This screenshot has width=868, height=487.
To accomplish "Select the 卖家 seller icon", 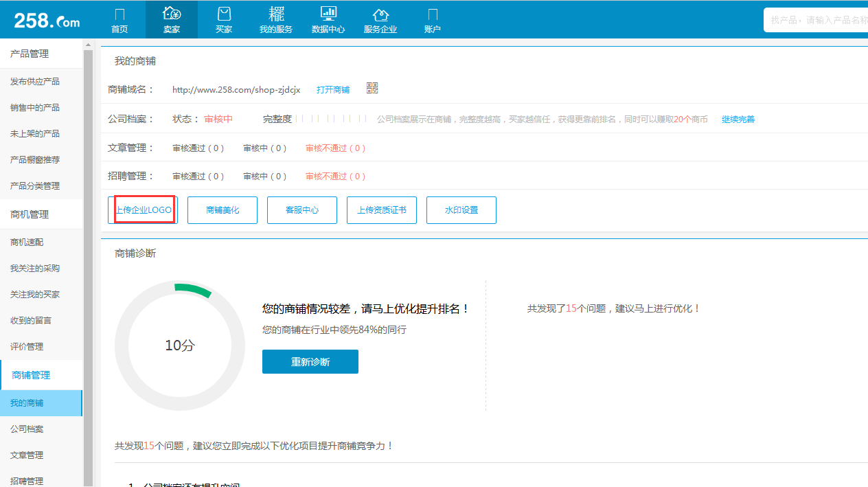I will (172, 20).
